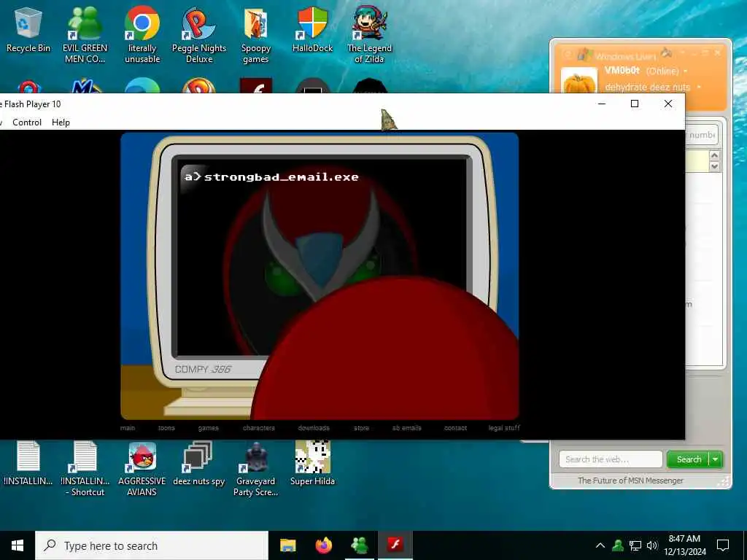The width and height of the screenshot is (747, 560).
Task: Click the 'downloads' navigation link
Action: point(314,427)
